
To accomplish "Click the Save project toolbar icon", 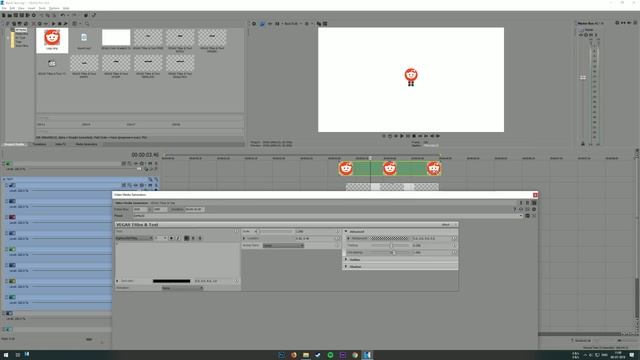I will [x=16, y=15].
